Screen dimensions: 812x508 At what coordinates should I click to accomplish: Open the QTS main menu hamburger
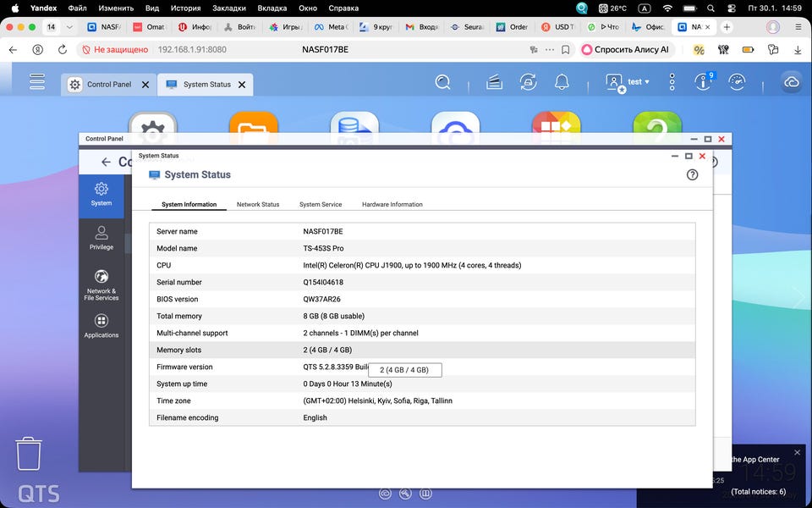tap(36, 82)
